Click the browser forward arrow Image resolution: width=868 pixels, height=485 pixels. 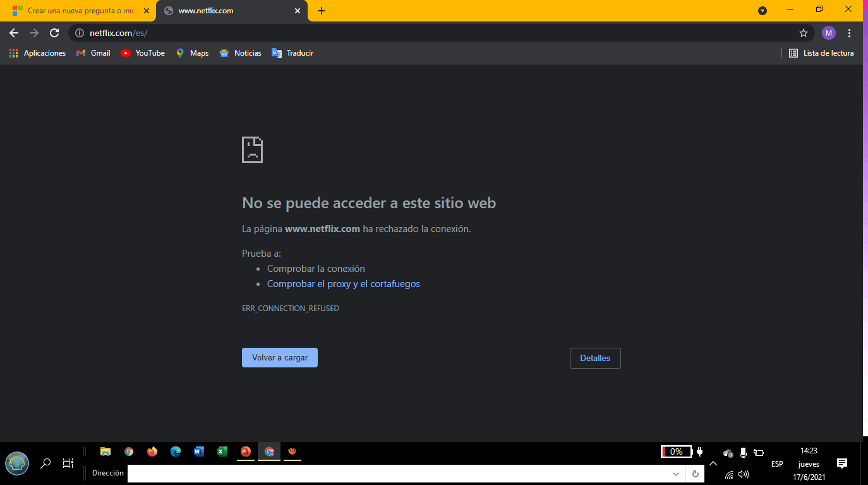point(34,33)
